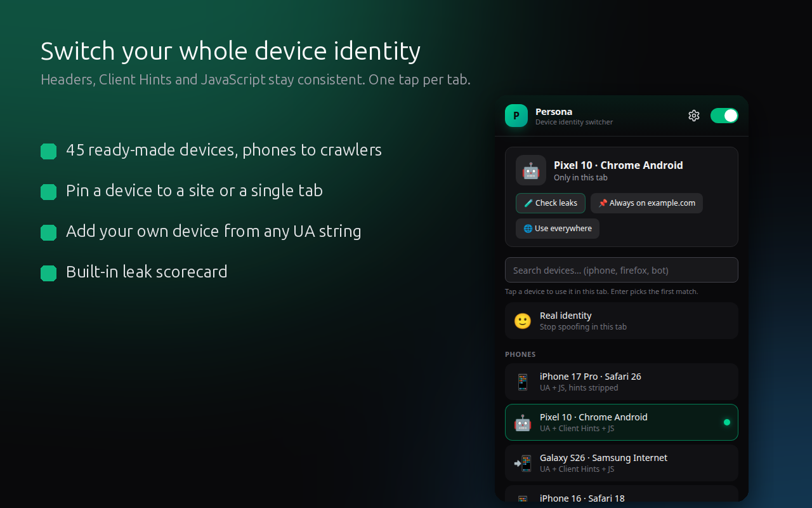Focus the Search devices field

pos(622,270)
